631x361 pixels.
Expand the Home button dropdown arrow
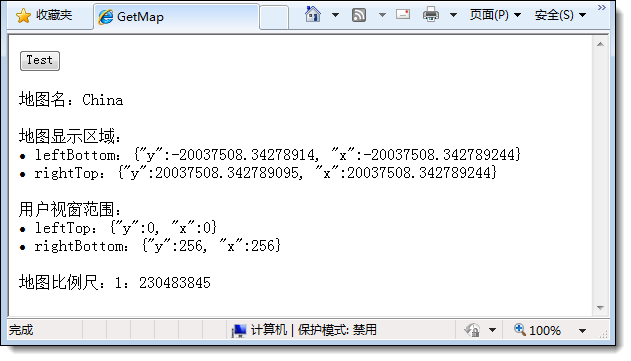tap(335, 15)
